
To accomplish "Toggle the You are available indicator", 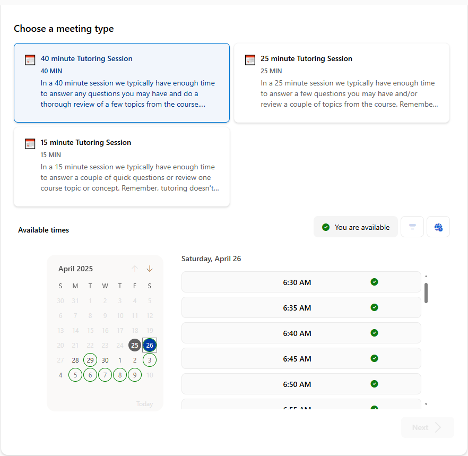I will pyautogui.click(x=356, y=227).
